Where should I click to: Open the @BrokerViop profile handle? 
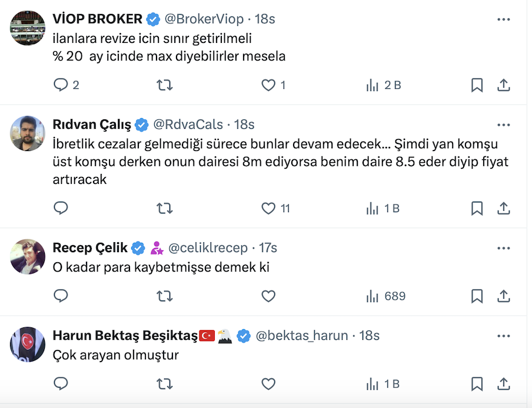click(x=204, y=19)
